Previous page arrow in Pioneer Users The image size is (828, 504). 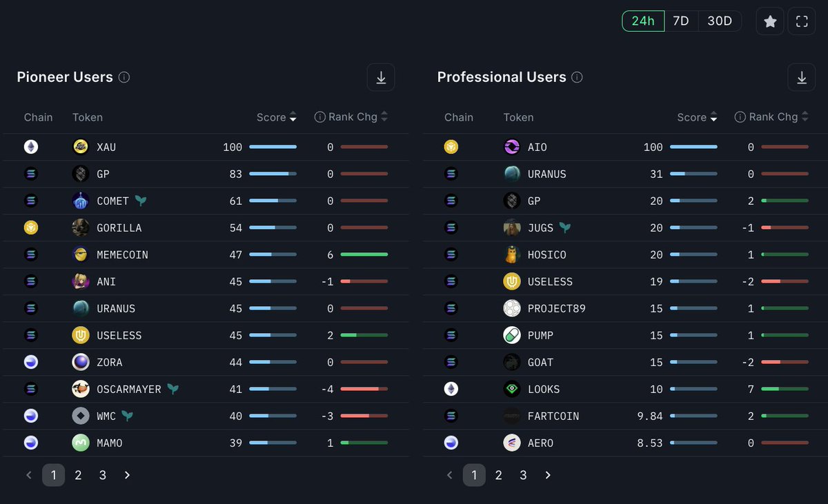pos(29,475)
